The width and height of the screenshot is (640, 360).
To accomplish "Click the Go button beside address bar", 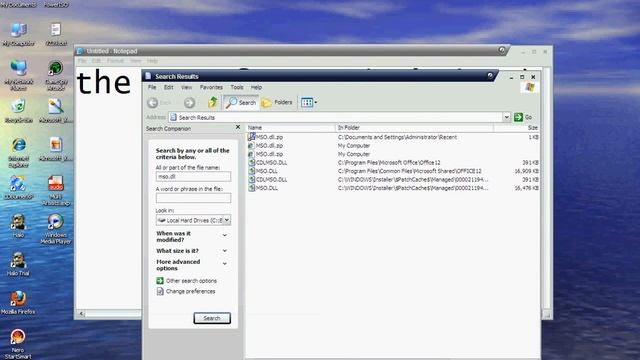I will coord(523,117).
